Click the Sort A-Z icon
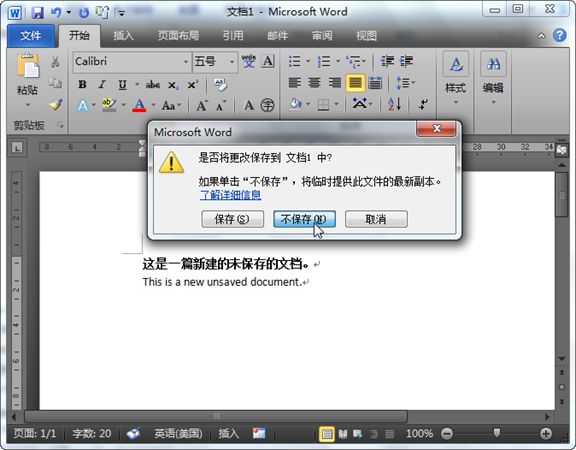This screenshot has height=450, width=576. (x=394, y=105)
